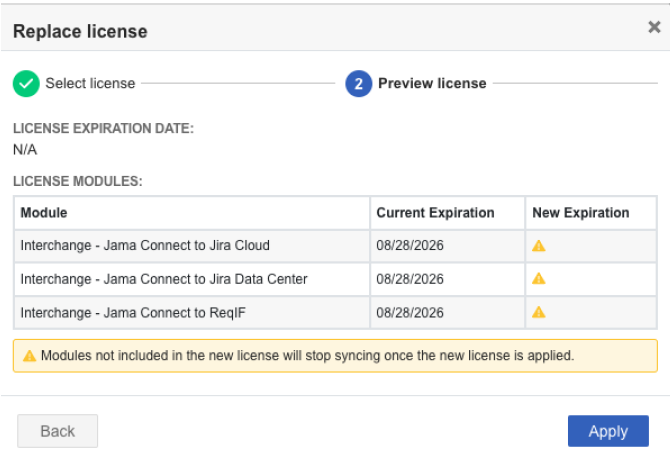Select 'Interchange - Jama Connect to ReqIF' cell
This screenshot has height=453, width=670.
coord(192,313)
